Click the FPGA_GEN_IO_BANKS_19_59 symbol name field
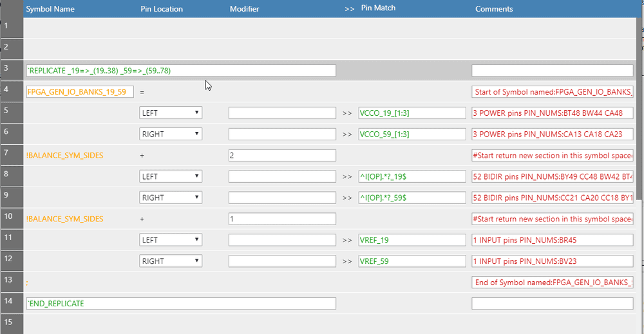 click(x=80, y=92)
